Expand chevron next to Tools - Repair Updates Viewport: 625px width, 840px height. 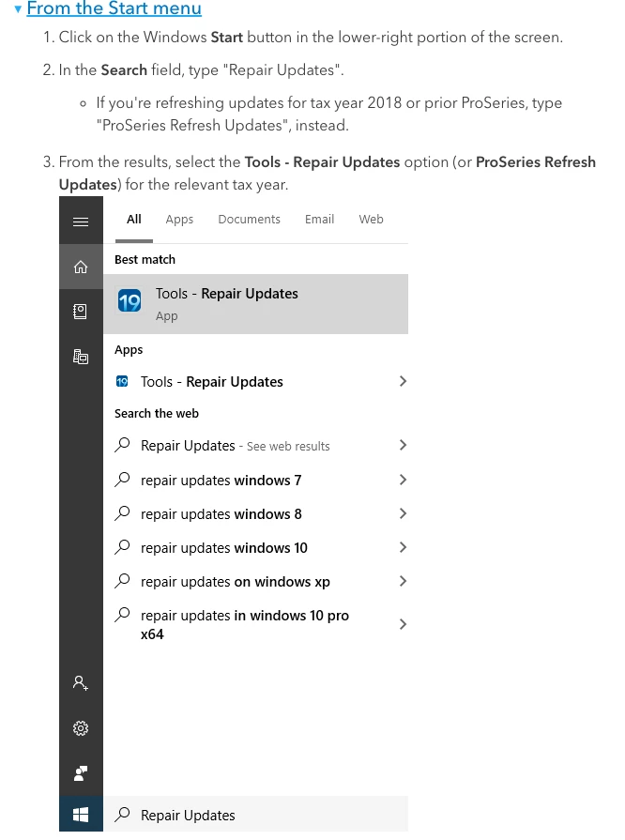coord(403,381)
